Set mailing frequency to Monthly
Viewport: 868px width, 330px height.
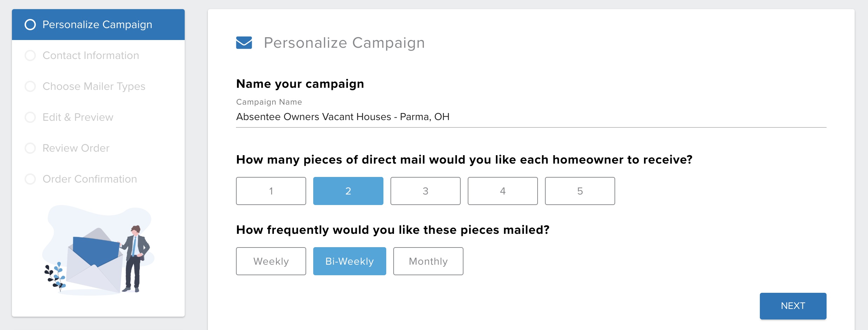click(428, 261)
